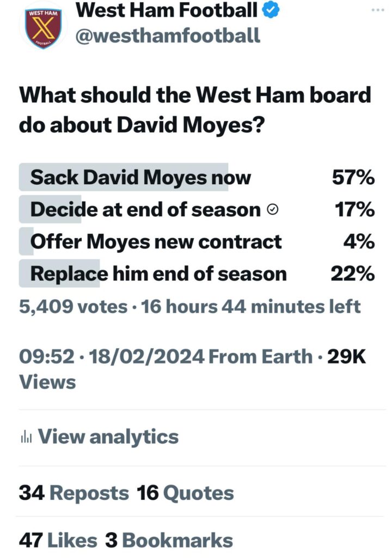Viewport: 392px width, 558px height.
Task: Open the 34 Reposts list
Action: pos(73,493)
